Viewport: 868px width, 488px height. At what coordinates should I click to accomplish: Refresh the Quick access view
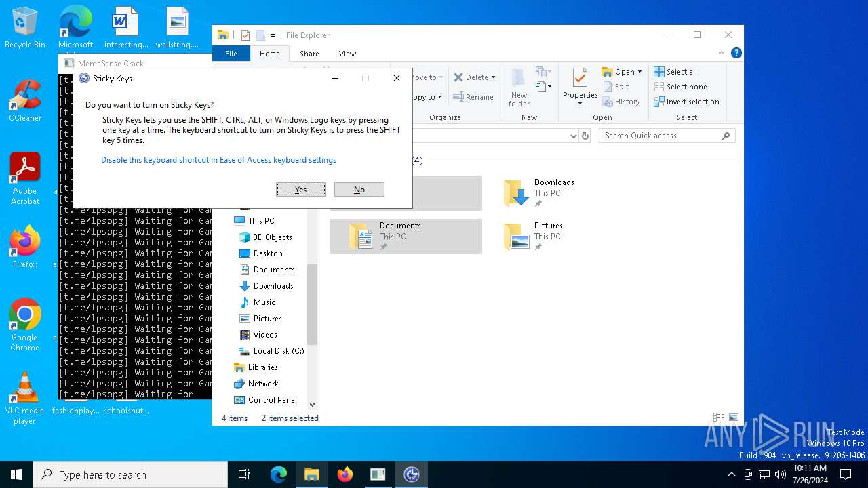point(585,136)
